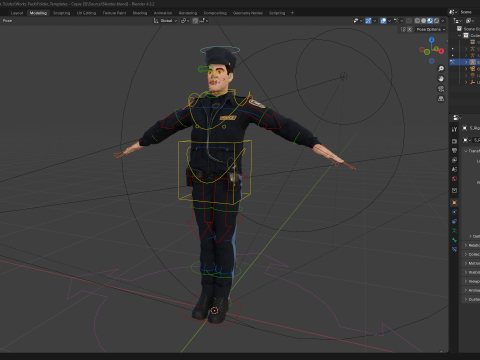Toggle perspective/orthographic view icon
This screenshot has width=480, height=360.
coord(441,99)
